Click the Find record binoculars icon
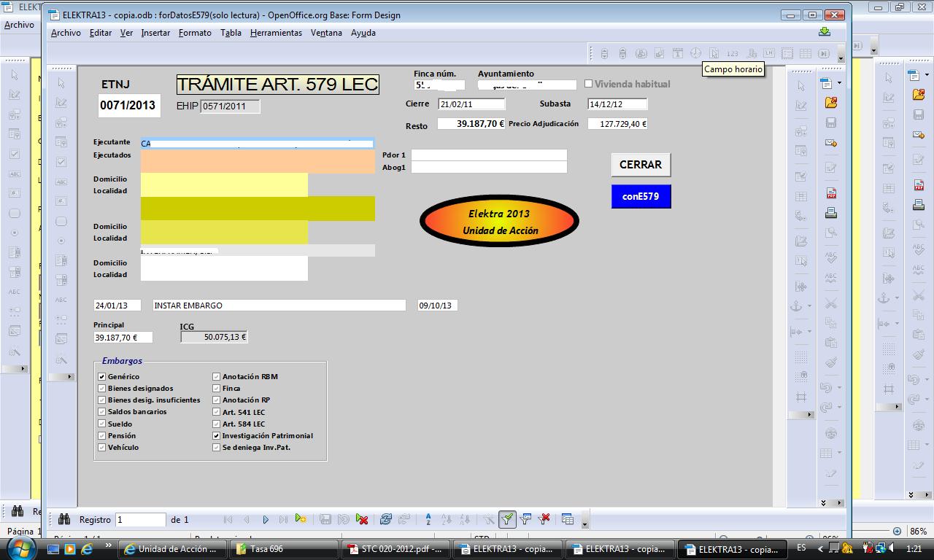The image size is (934, 560). [64, 519]
